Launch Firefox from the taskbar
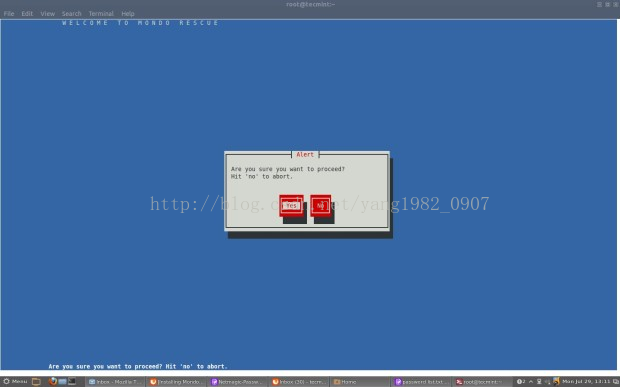Image resolution: width=620 pixels, height=387 pixels. (53, 381)
